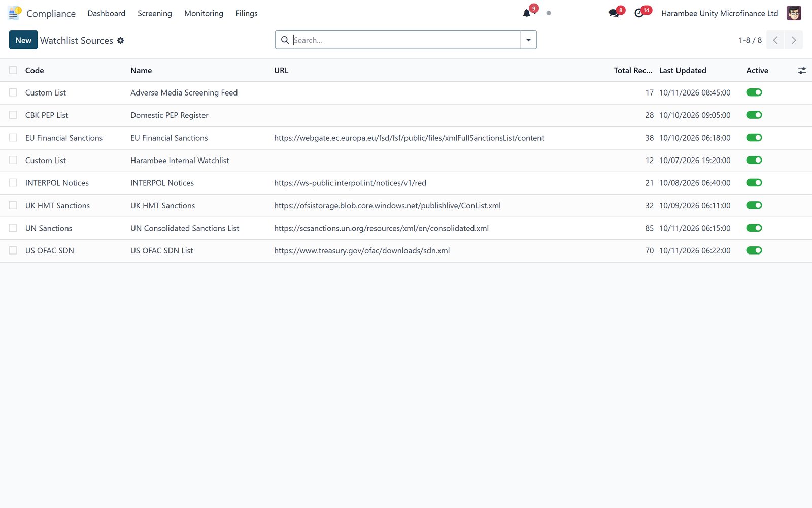Viewport: 812px width, 508px height.
Task: Sort by the Active column header
Action: click(x=757, y=71)
